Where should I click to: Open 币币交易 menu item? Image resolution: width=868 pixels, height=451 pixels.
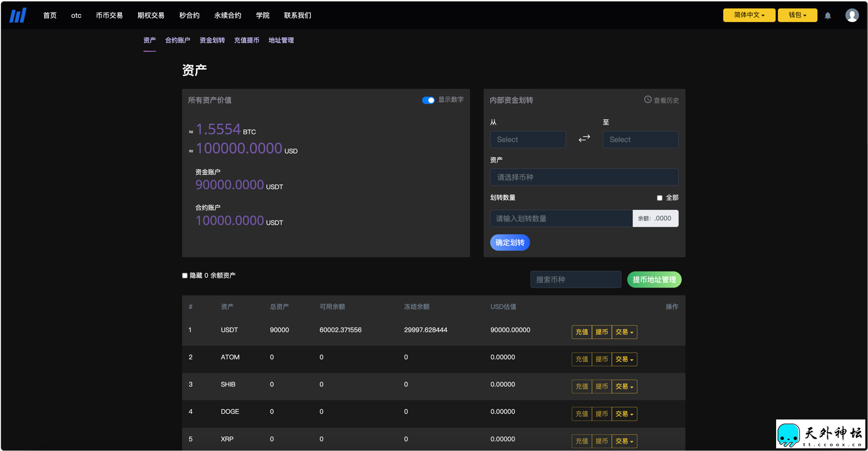tap(109, 15)
